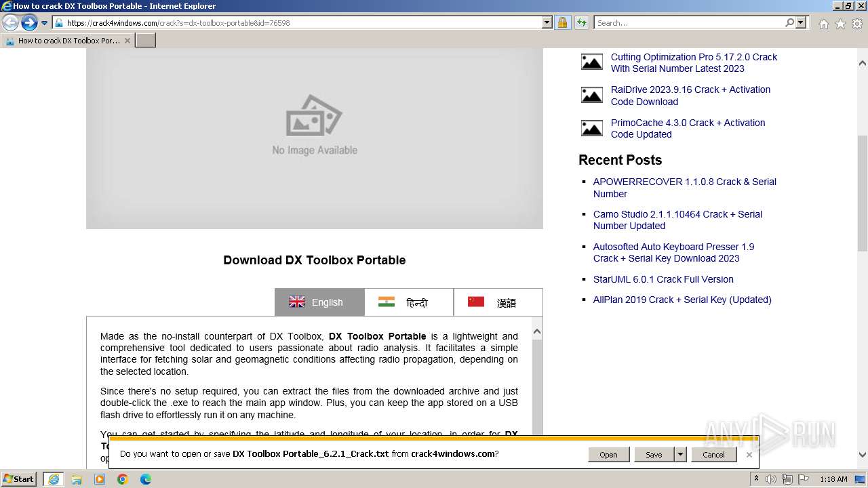868x488 pixels.
Task: Cancel the file download
Action: pos(713,455)
